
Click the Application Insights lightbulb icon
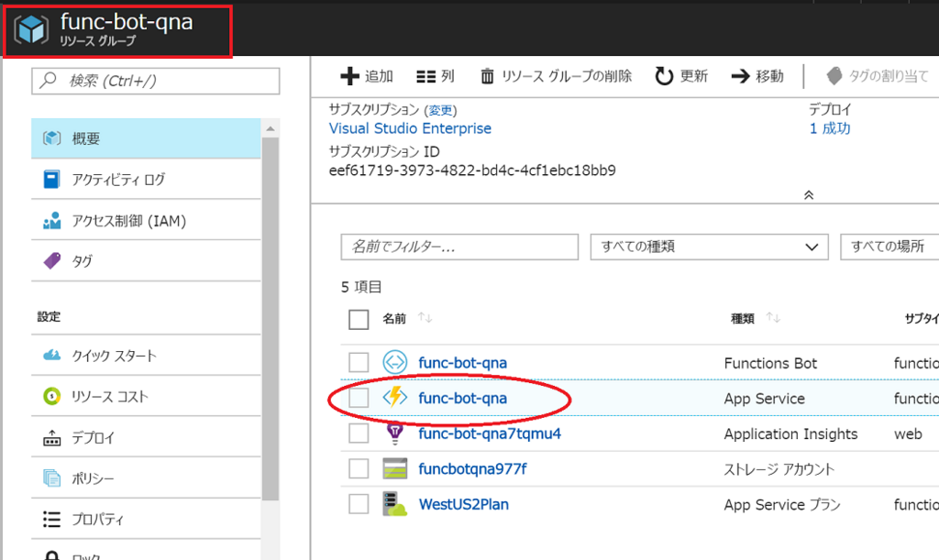[395, 434]
